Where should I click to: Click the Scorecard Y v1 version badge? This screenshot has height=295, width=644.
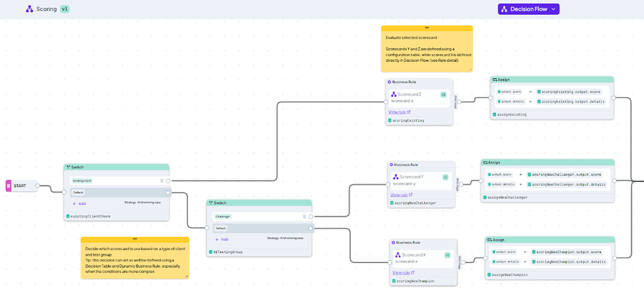coord(445,177)
